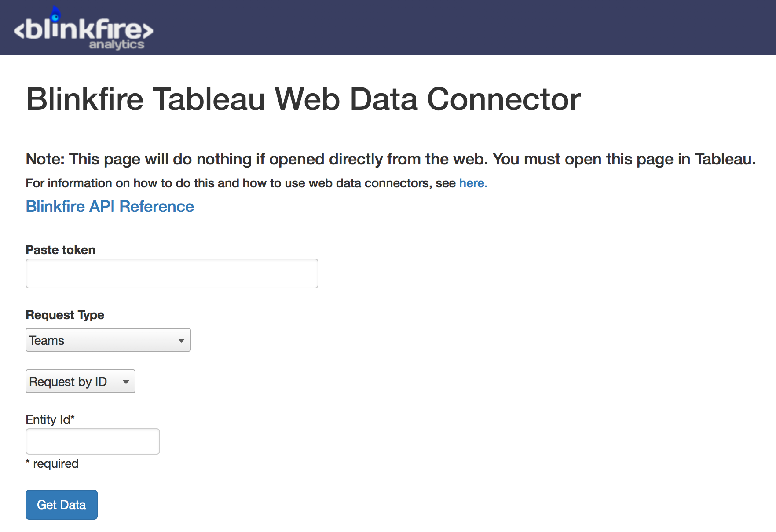Open the Blinkfire API Reference link
Viewport: 776px width, 532px height.
pyautogui.click(x=110, y=206)
